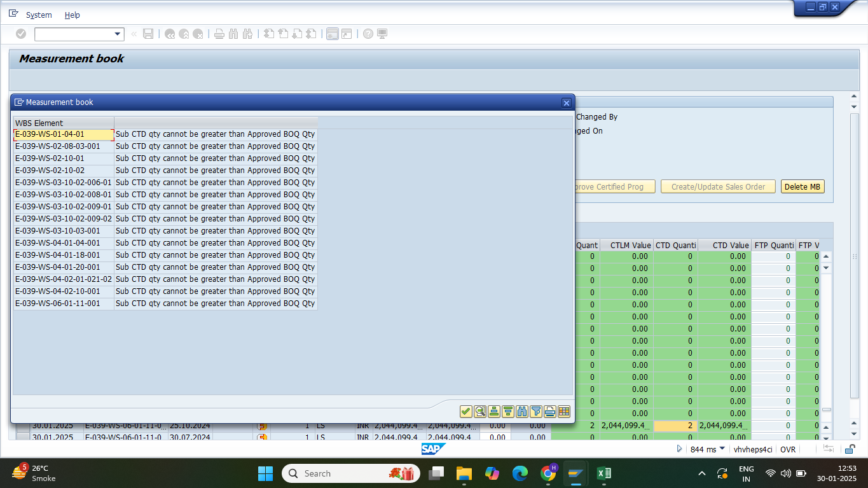
Task: Open Excel from the Windows taskbar
Action: pyautogui.click(x=604, y=473)
